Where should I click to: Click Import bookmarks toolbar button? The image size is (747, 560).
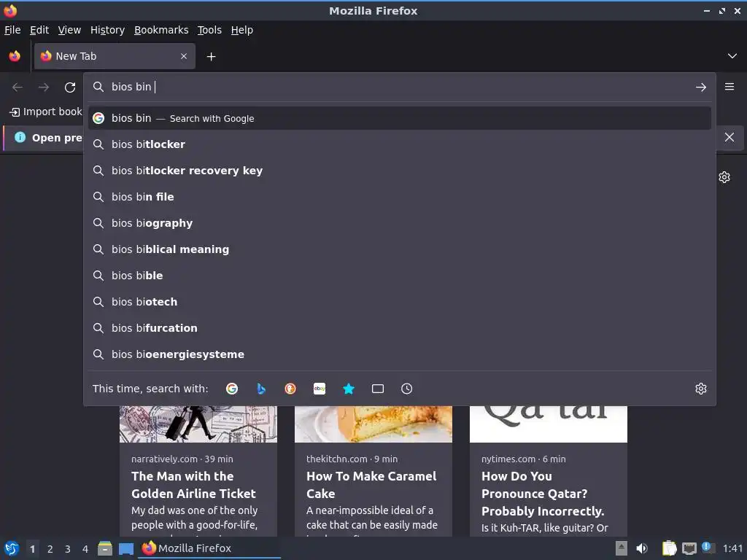pyautogui.click(x=45, y=112)
